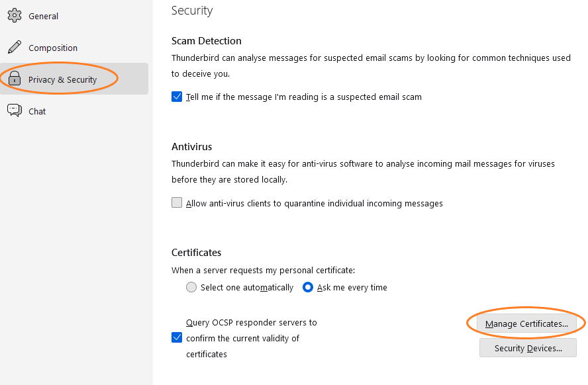Image resolution: width=588 pixels, height=385 pixels.
Task: Open the Manage Certificates dialog
Action: 526,323
